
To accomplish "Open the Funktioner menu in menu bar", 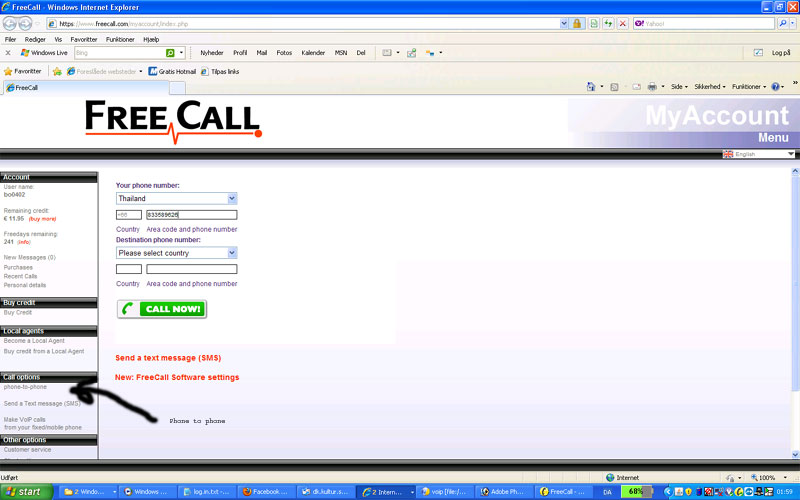I will point(120,39).
